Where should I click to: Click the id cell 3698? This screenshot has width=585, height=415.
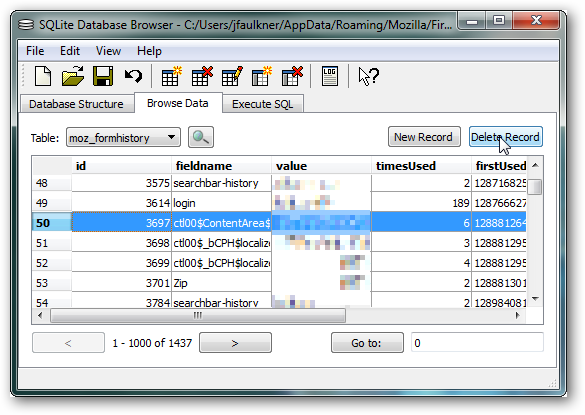pyautogui.click(x=121, y=243)
